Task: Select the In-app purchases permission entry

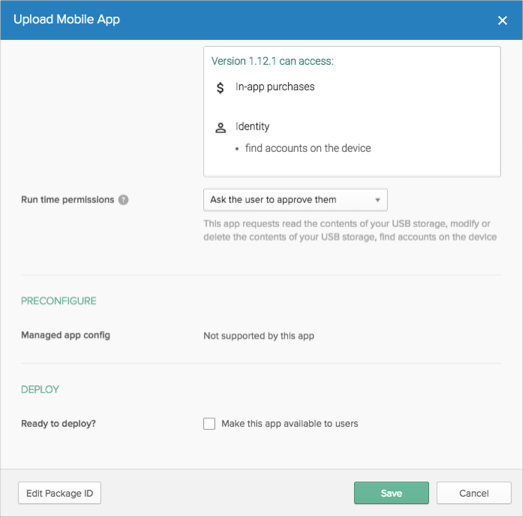Action: [275, 87]
